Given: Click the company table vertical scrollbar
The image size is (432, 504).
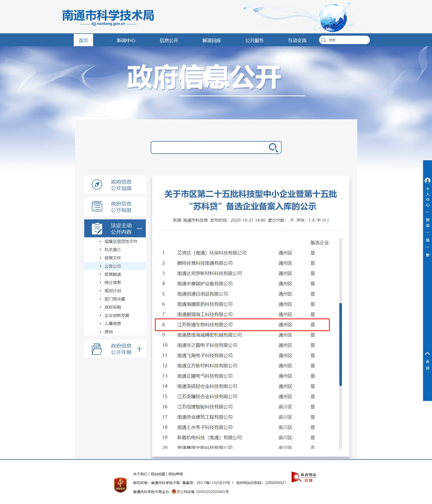Looking at the screenshot, I should click(341, 344).
